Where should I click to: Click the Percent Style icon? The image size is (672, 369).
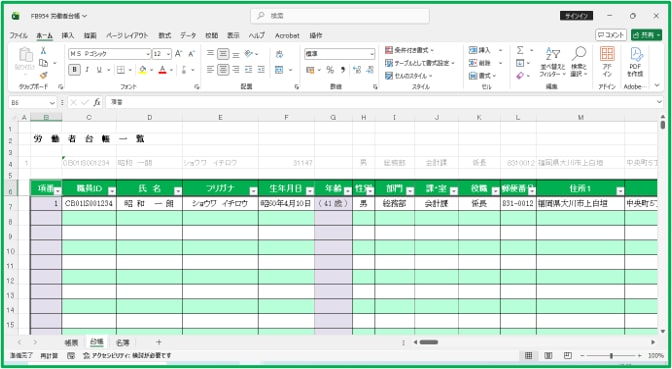330,69
